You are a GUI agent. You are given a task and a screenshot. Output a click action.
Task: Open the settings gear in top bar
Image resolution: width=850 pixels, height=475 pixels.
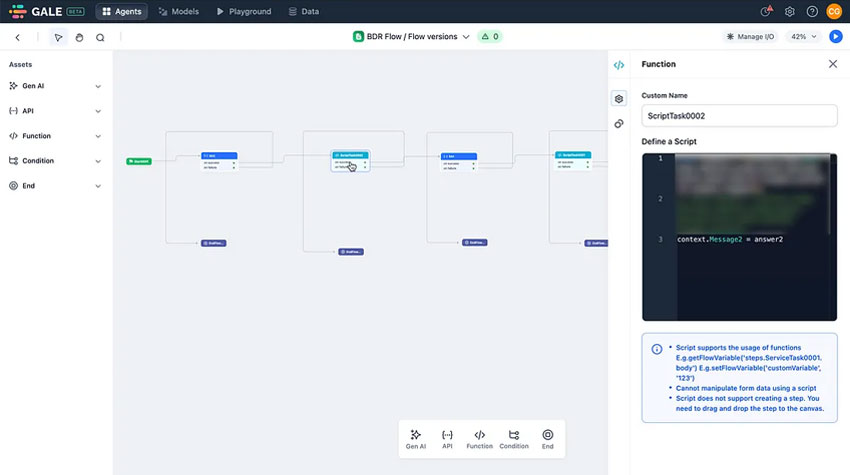[x=789, y=12]
